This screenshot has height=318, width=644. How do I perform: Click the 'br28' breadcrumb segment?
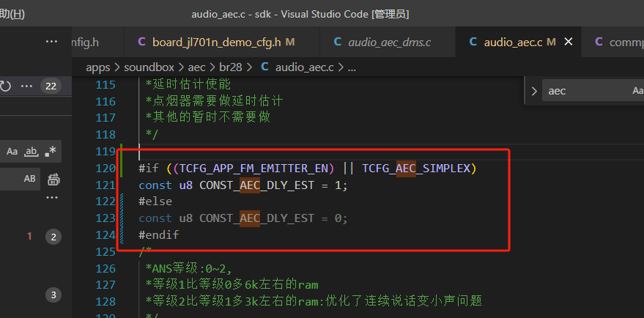230,67
